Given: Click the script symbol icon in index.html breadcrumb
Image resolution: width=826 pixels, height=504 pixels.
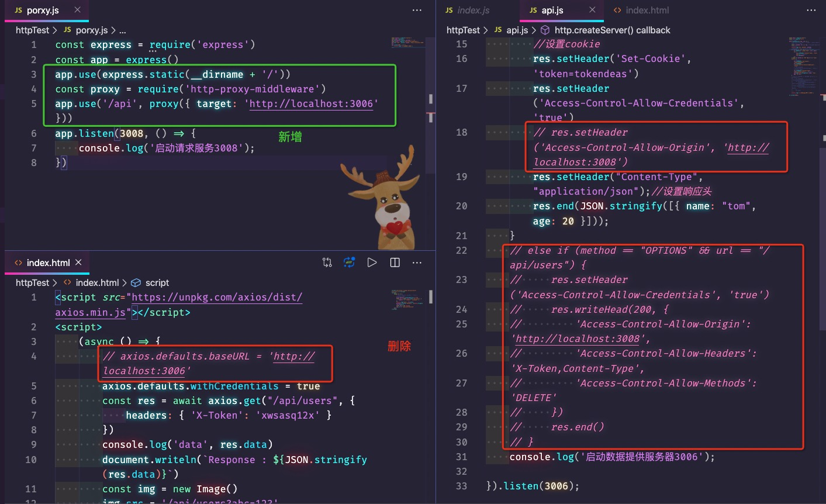Looking at the screenshot, I should coord(136,282).
